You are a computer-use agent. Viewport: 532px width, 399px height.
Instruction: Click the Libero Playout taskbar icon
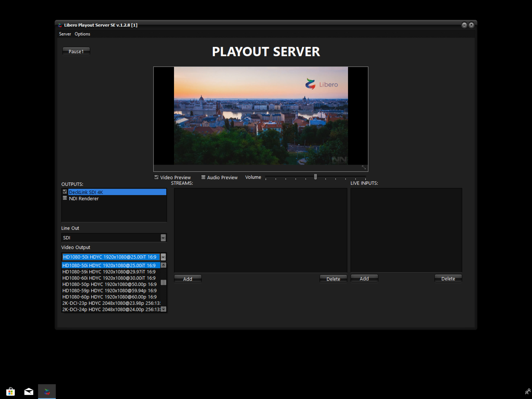[x=47, y=392]
